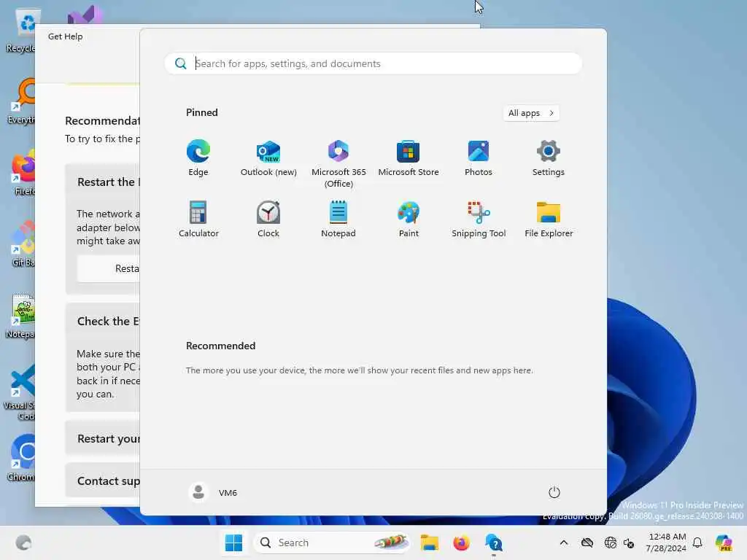This screenshot has height=560, width=747.
Task: Open File Explorer from the taskbar
Action: tap(429, 542)
